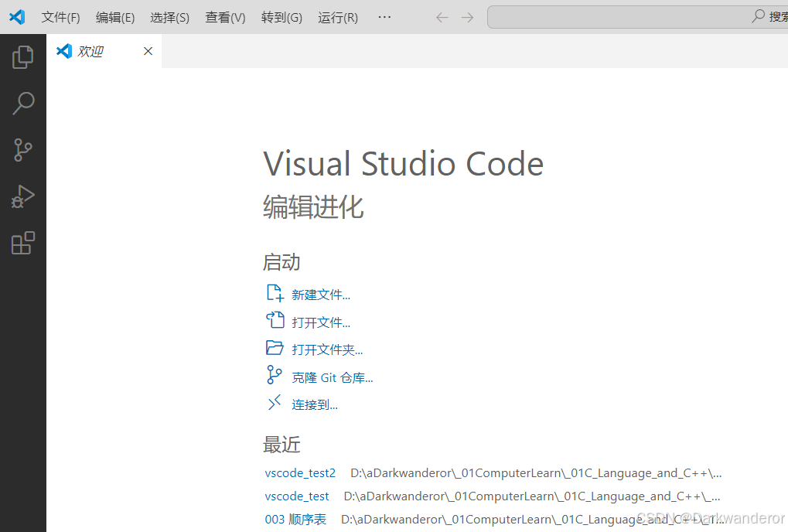
Task: Click the magnifier icon in command center
Action: click(x=758, y=16)
